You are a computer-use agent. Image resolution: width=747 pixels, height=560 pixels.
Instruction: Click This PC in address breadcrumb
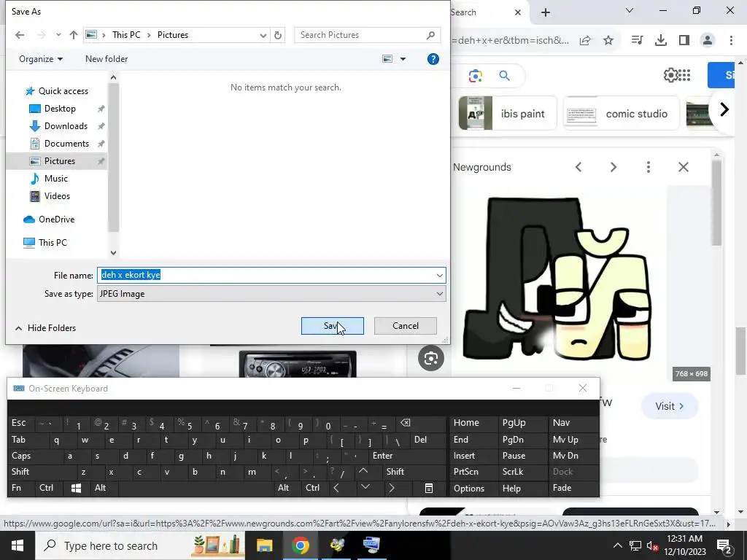pos(126,35)
